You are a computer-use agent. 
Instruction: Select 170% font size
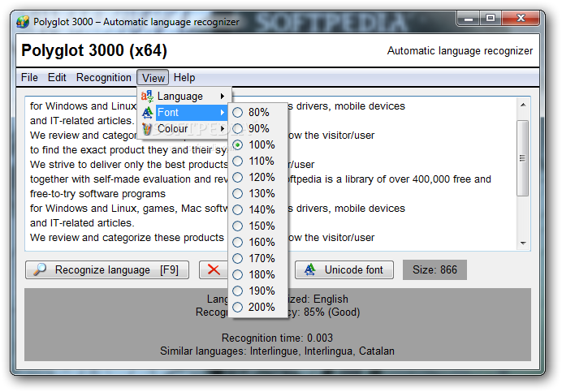pos(258,258)
